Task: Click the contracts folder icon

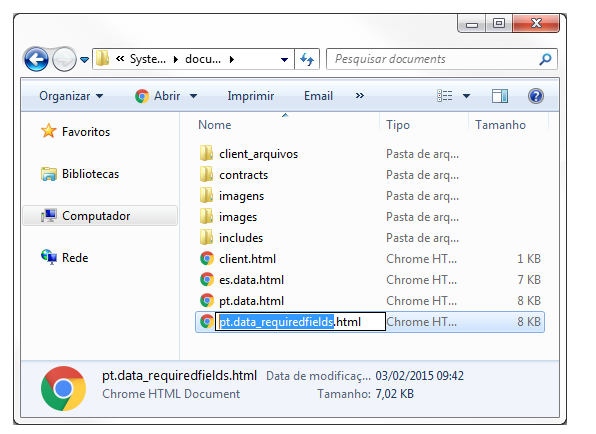Action: point(206,174)
